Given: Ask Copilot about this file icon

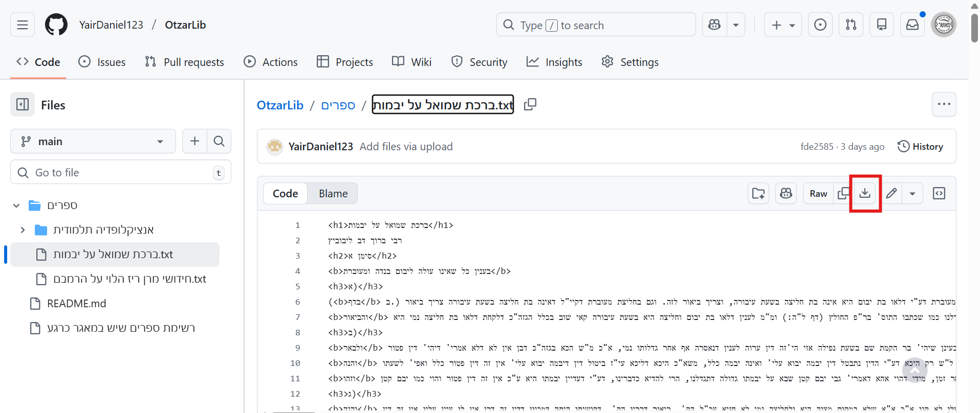Looking at the screenshot, I should pos(786,193).
